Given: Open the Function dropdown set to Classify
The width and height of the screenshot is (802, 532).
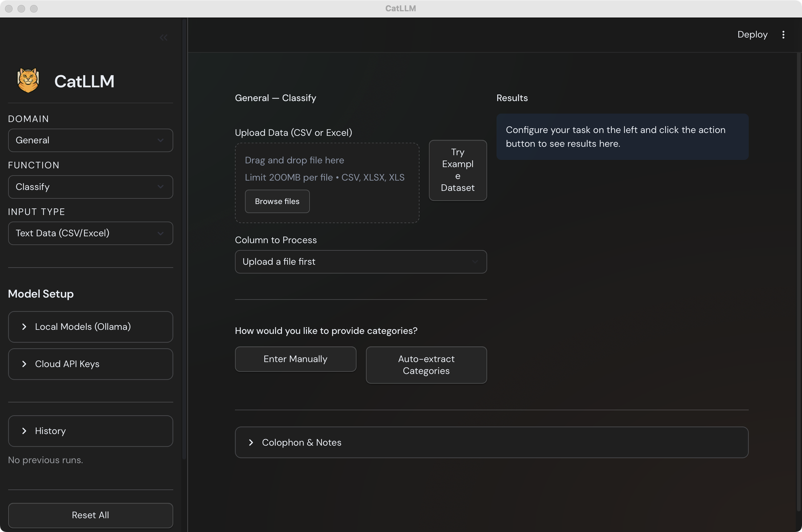Looking at the screenshot, I should [x=90, y=187].
